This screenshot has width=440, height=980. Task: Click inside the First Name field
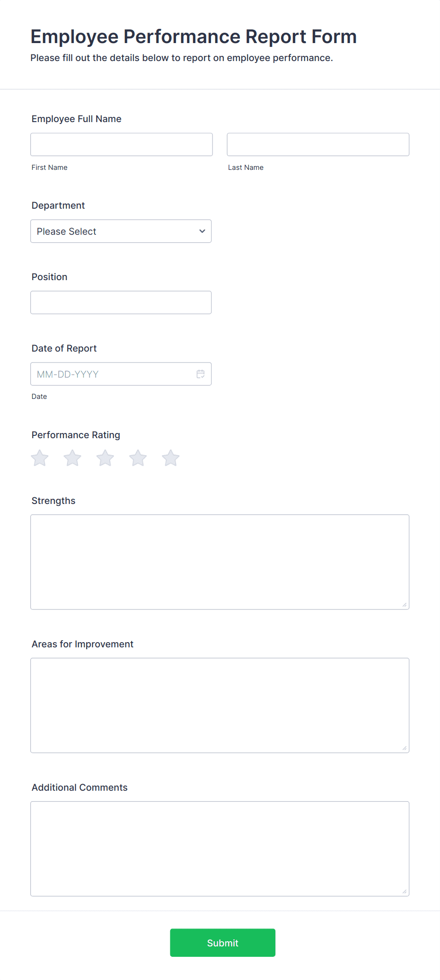pyautogui.click(x=121, y=144)
